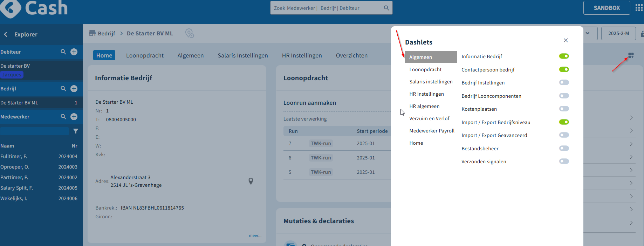Image resolution: width=644 pixels, height=246 pixels.
Task: Click the dashlets layout icon
Action: click(x=631, y=55)
